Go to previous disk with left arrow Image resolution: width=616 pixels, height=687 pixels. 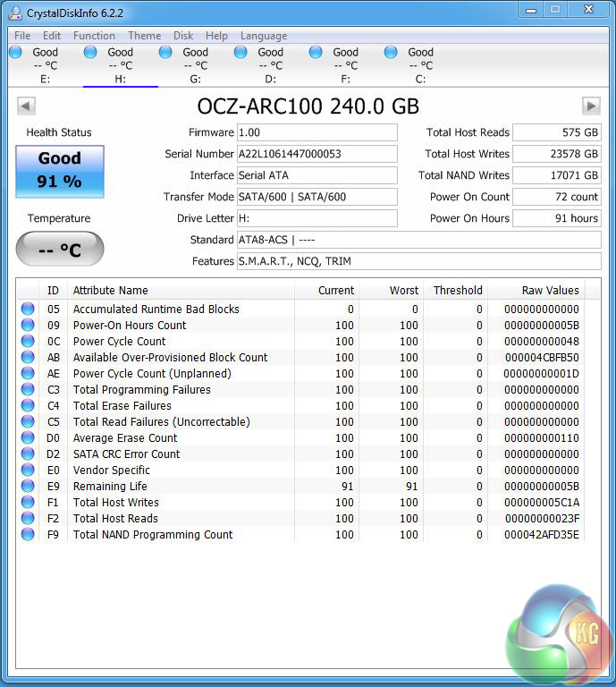[26, 106]
